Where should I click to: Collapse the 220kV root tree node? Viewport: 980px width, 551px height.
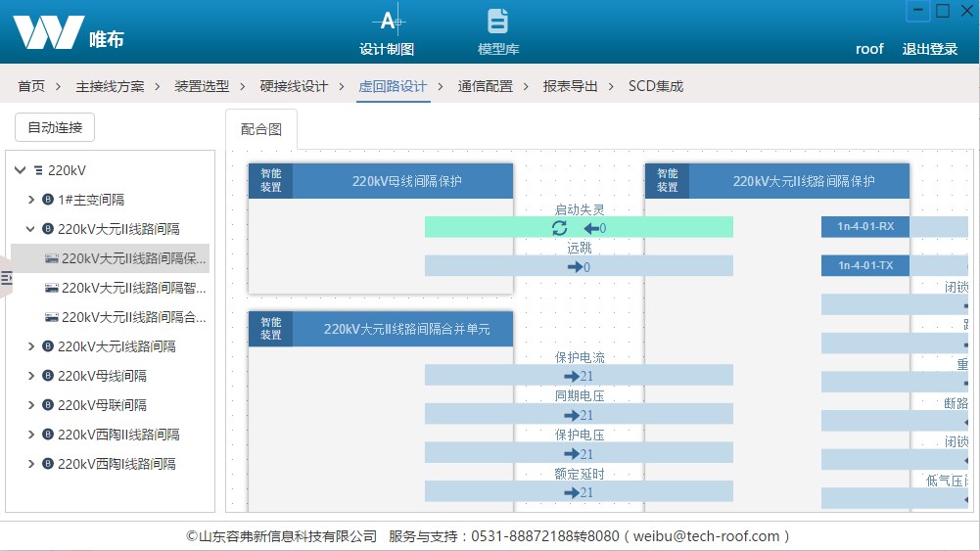[x=21, y=170]
